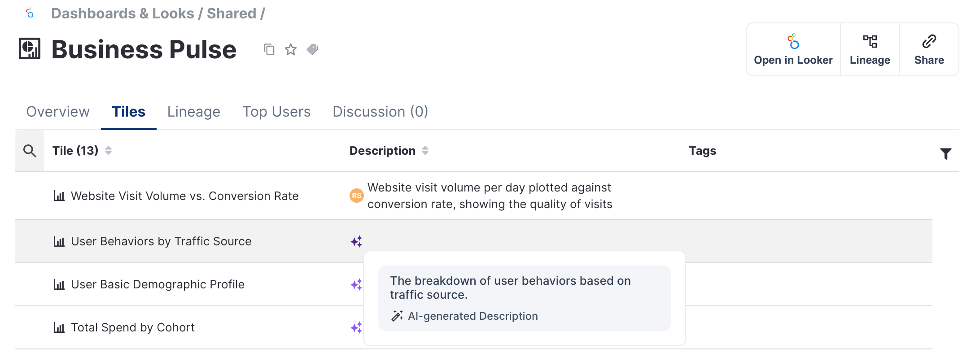Click the RS avatar in first row

click(356, 196)
